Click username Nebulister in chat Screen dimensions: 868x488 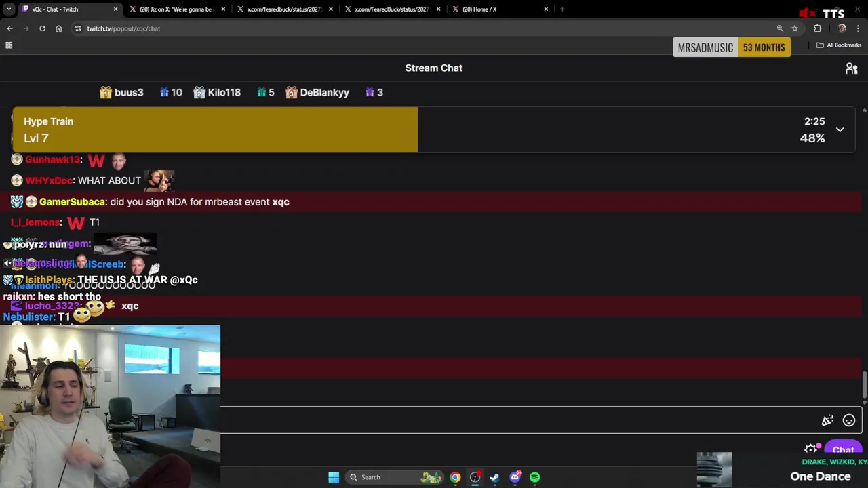click(x=29, y=317)
